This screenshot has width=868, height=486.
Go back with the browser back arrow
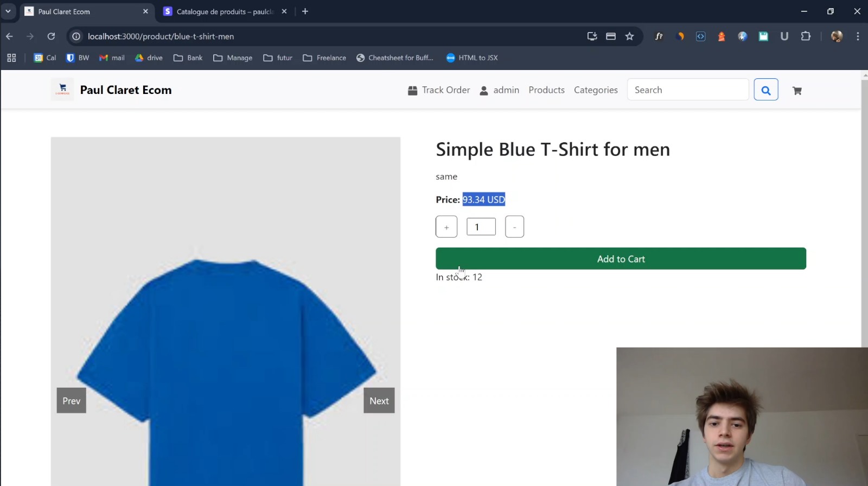(9, 36)
